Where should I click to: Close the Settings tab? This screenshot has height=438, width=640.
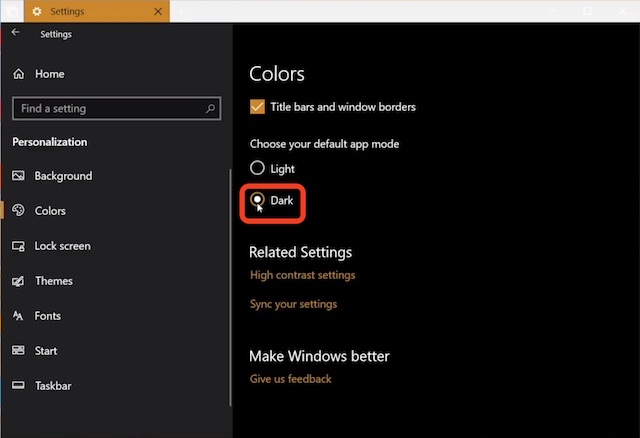[x=158, y=11]
